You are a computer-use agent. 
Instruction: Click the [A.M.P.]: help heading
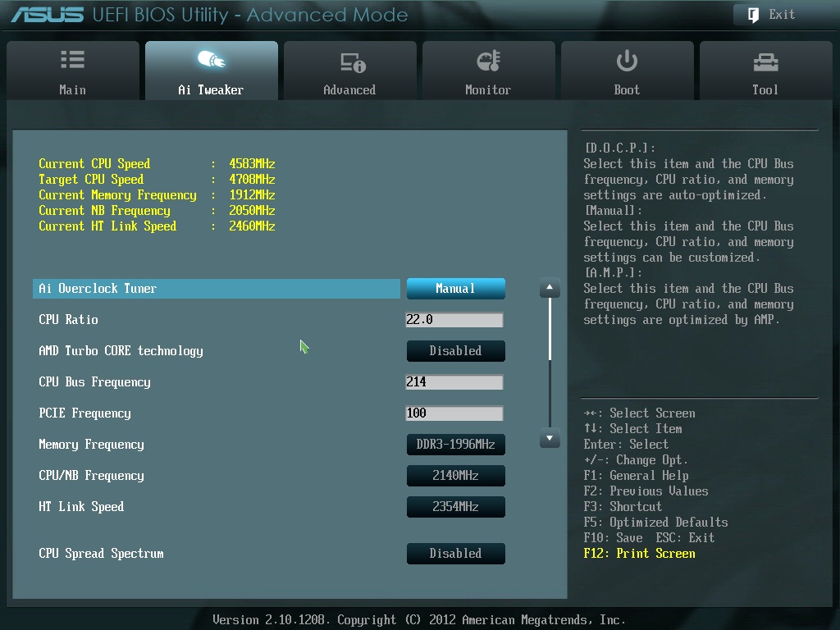point(614,272)
